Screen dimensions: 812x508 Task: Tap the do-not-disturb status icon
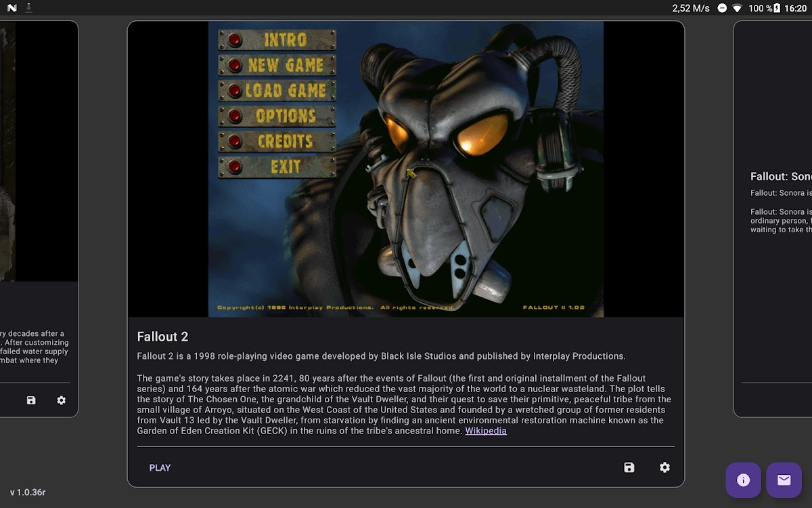click(x=722, y=8)
